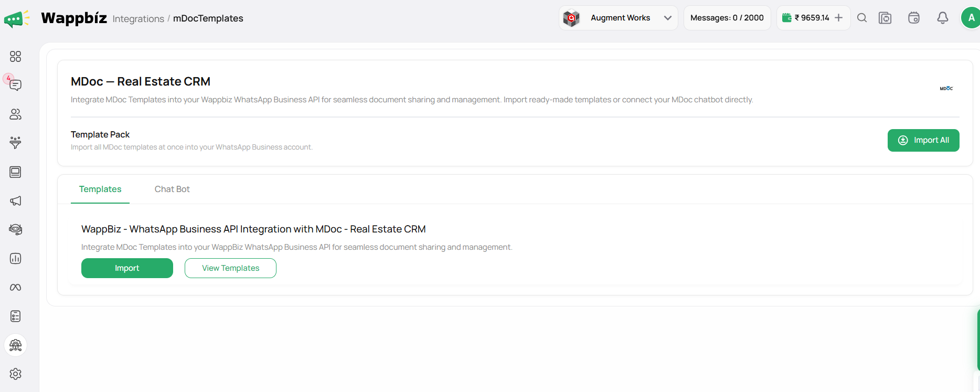Click the Wappbiz brand name text

click(x=74, y=18)
